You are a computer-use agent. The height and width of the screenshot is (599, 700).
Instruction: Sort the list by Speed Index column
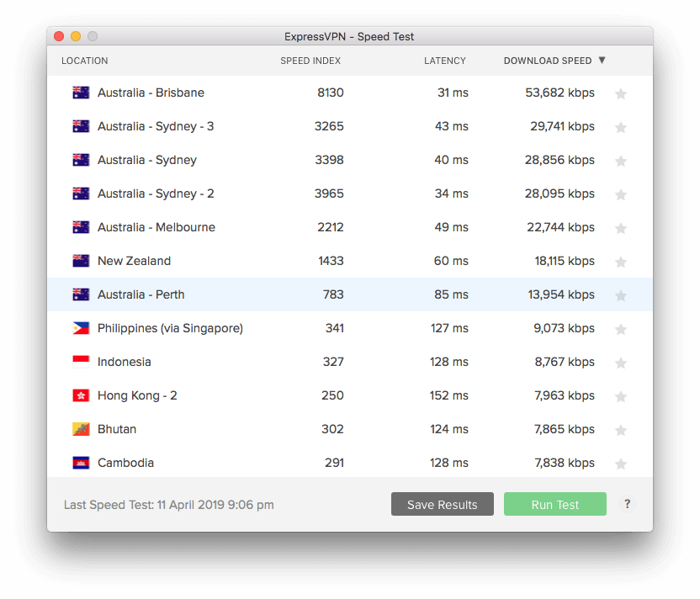click(310, 61)
